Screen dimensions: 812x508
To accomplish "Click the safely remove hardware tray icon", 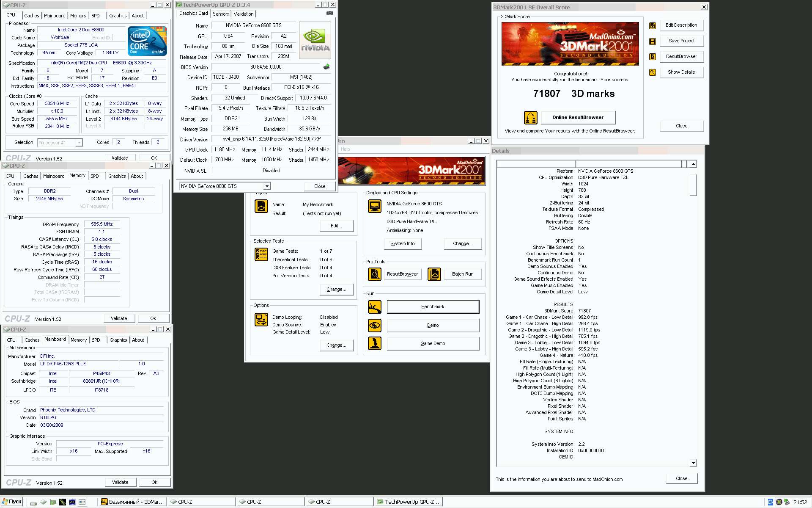I will pyautogui.click(x=787, y=502).
